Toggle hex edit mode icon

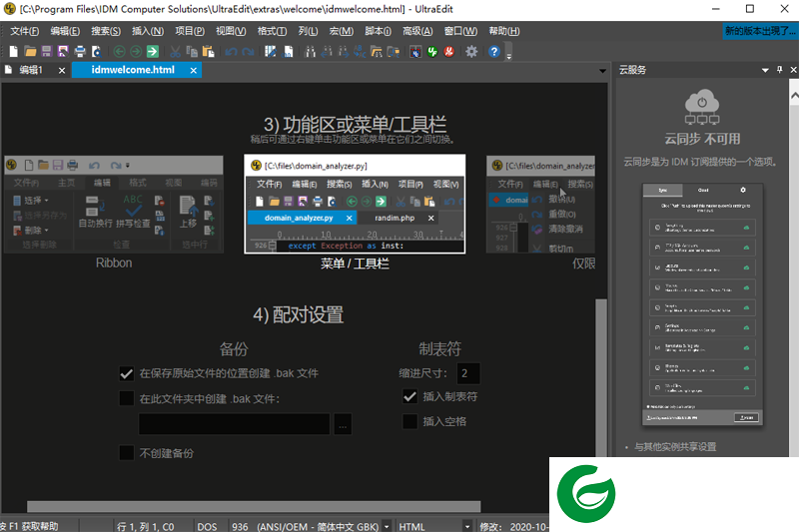[288, 52]
